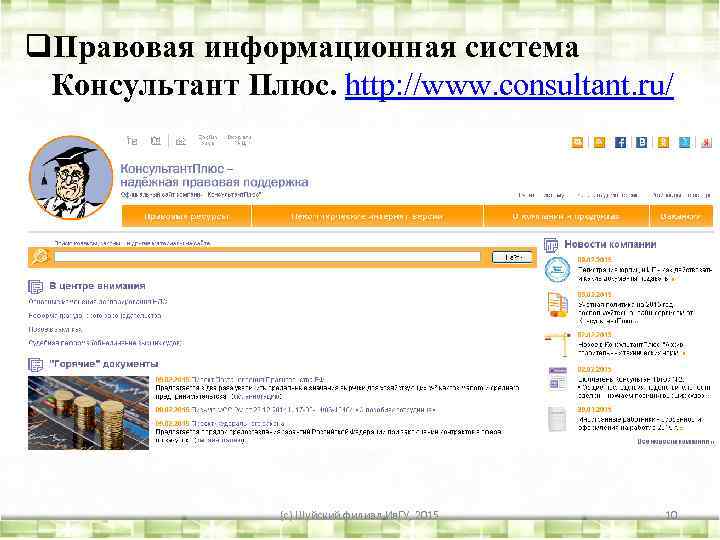
Task: Open the http://www.consultant.ru/ hyperlink in the slide title
Action: [509, 85]
